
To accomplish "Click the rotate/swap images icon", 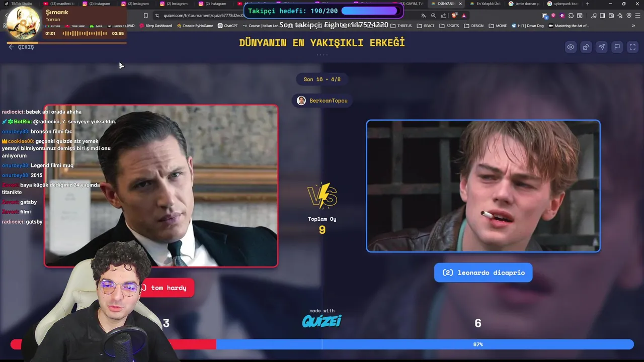I will (586, 47).
